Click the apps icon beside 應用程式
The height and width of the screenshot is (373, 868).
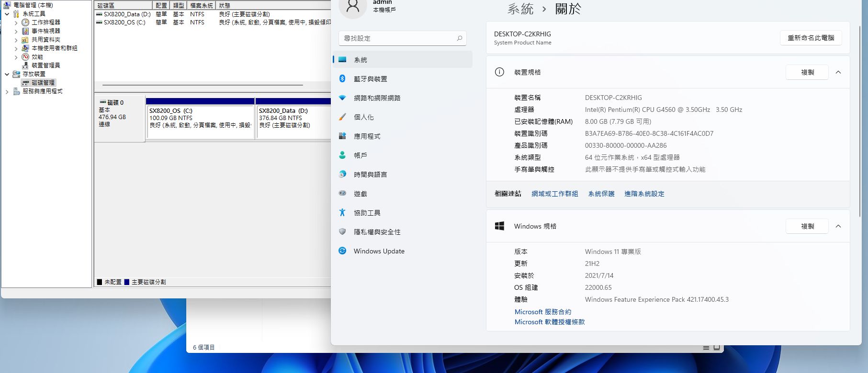pos(342,136)
